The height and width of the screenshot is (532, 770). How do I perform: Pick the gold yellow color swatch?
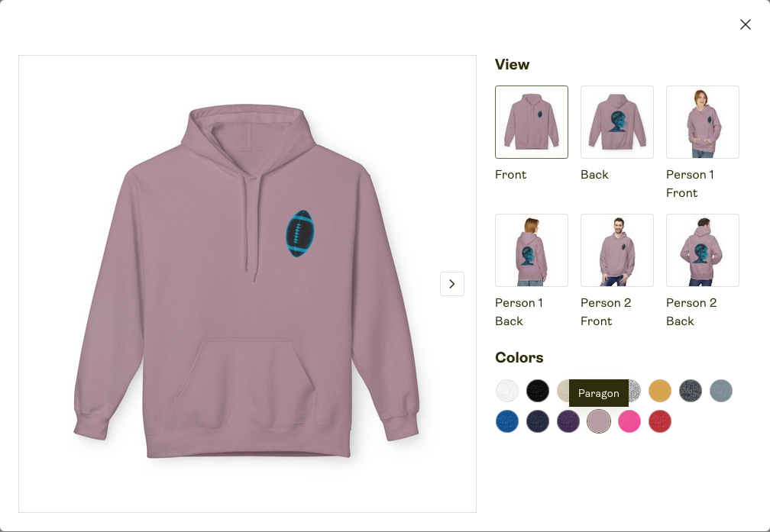[659, 391]
